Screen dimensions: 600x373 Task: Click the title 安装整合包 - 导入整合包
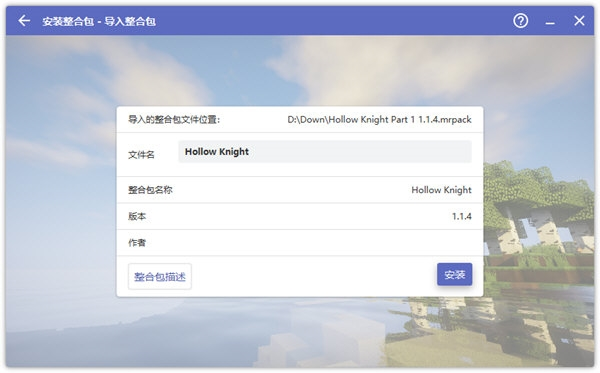coord(99,21)
